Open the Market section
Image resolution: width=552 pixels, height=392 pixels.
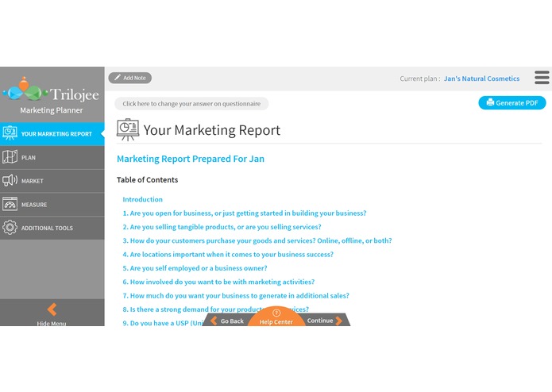click(52, 181)
